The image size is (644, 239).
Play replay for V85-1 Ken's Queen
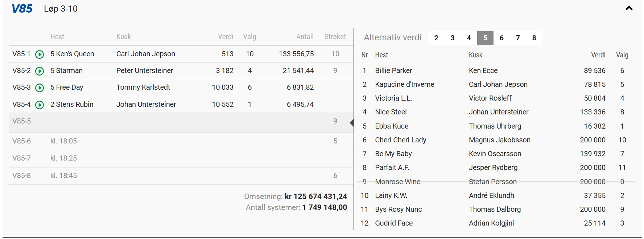click(40, 54)
